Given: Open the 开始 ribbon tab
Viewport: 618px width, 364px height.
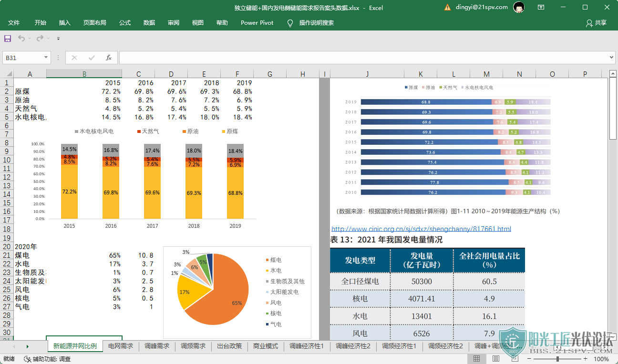Looking at the screenshot, I should 41,23.
